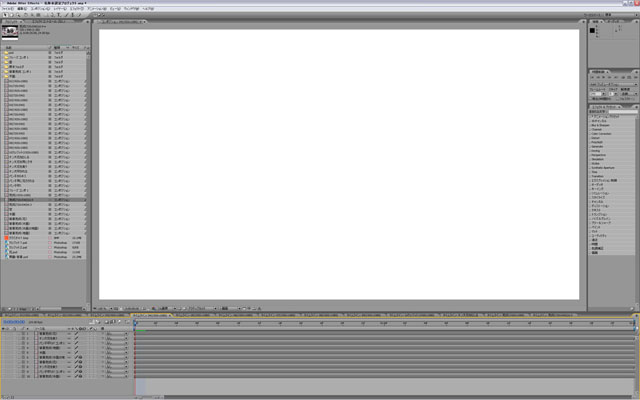The image size is (640, 400).
Task: Open blending mode dropdown for layer 1
Action: click(117, 333)
